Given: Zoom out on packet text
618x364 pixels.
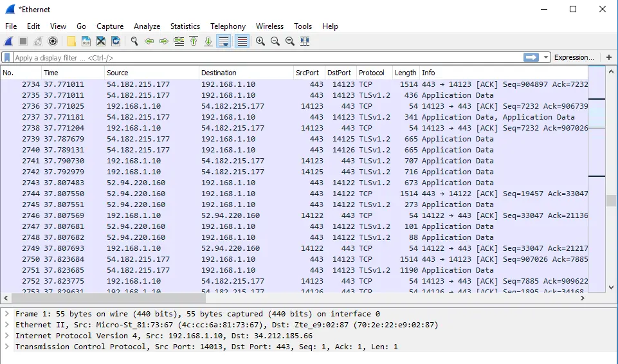Looking at the screenshot, I should [x=275, y=41].
